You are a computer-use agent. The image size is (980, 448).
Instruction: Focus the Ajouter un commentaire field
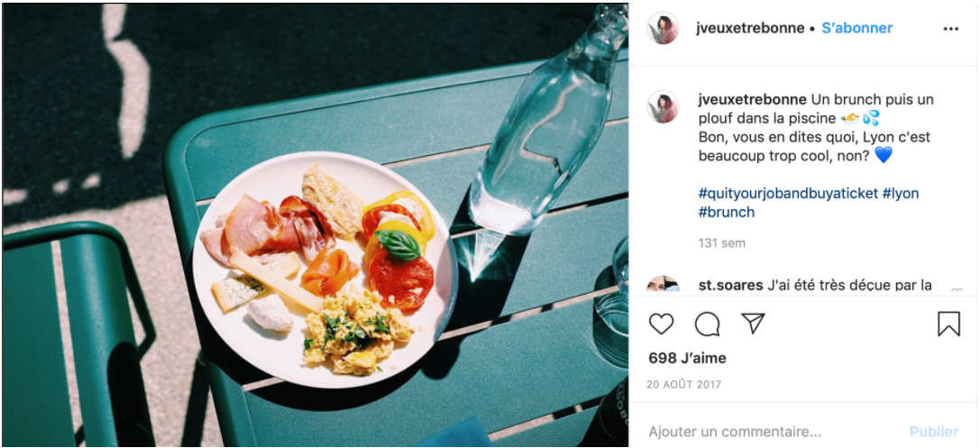[x=766, y=432]
